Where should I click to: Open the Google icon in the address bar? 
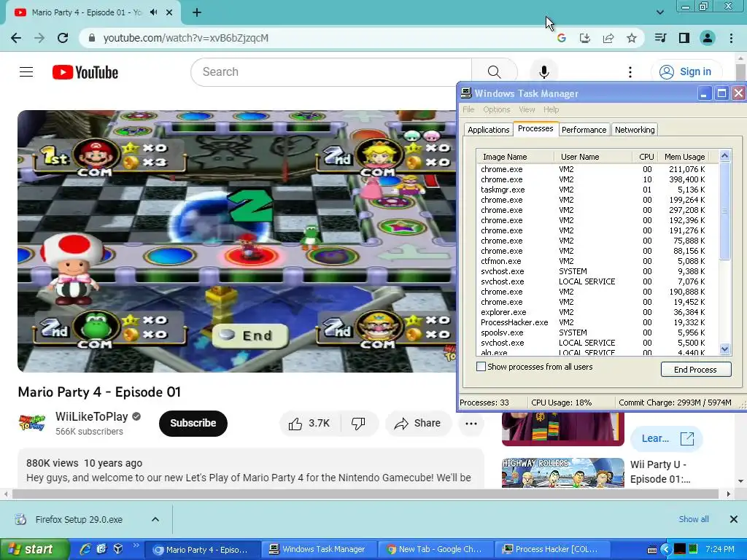coord(561,38)
